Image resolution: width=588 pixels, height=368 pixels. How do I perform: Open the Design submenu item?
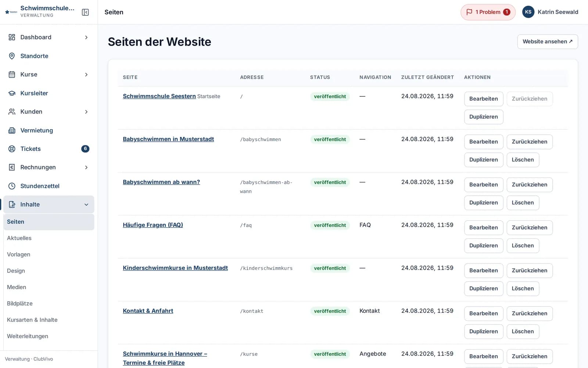pos(49,271)
